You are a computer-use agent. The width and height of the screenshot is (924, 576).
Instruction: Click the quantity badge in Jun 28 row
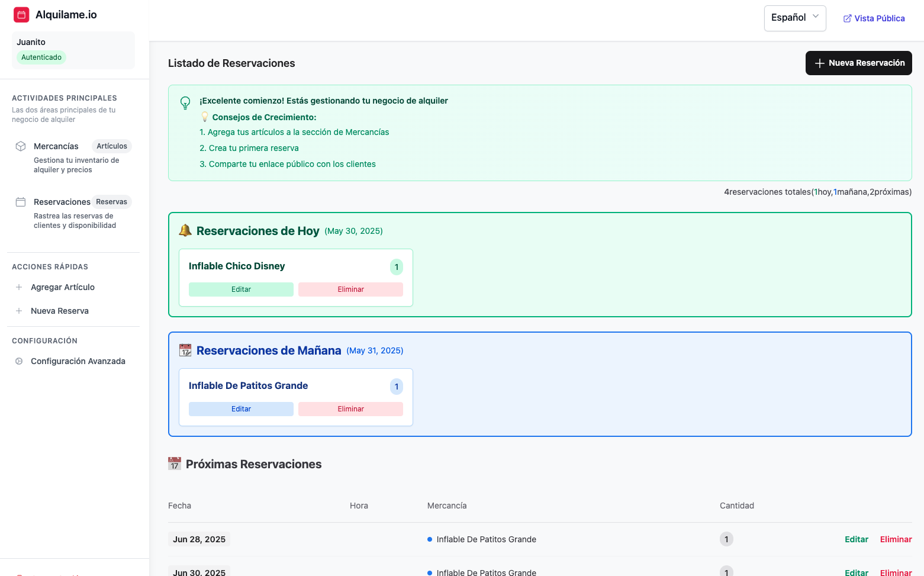pos(726,539)
